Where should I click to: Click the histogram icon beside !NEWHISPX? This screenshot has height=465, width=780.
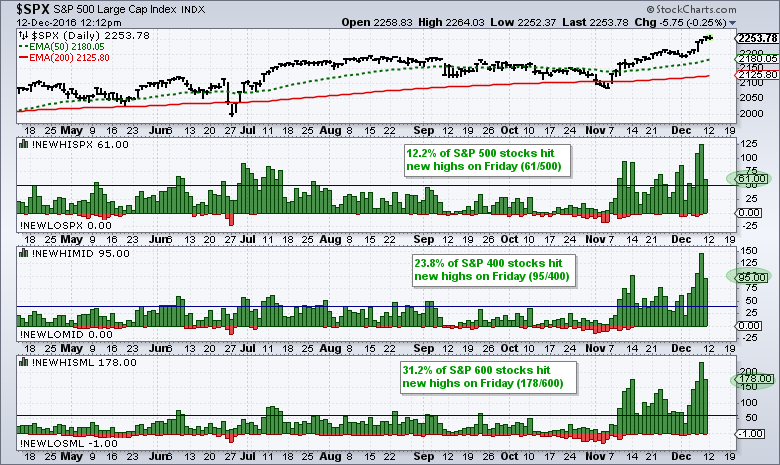click(23, 144)
